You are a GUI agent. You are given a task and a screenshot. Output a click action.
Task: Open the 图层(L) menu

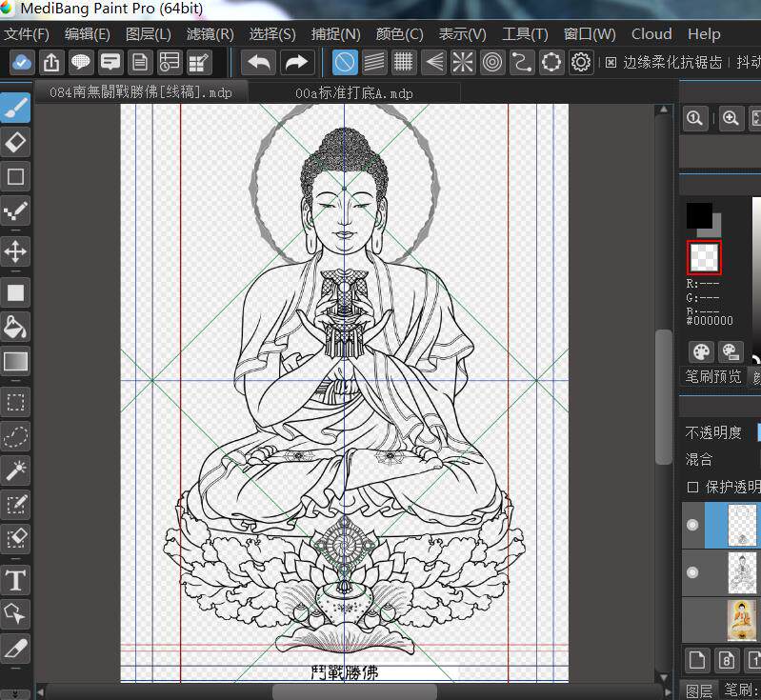pos(148,34)
